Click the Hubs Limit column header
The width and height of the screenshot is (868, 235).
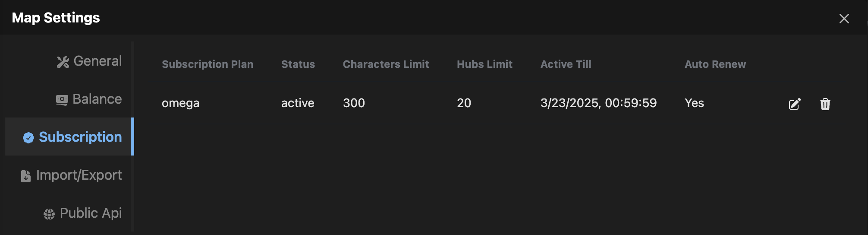484,64
